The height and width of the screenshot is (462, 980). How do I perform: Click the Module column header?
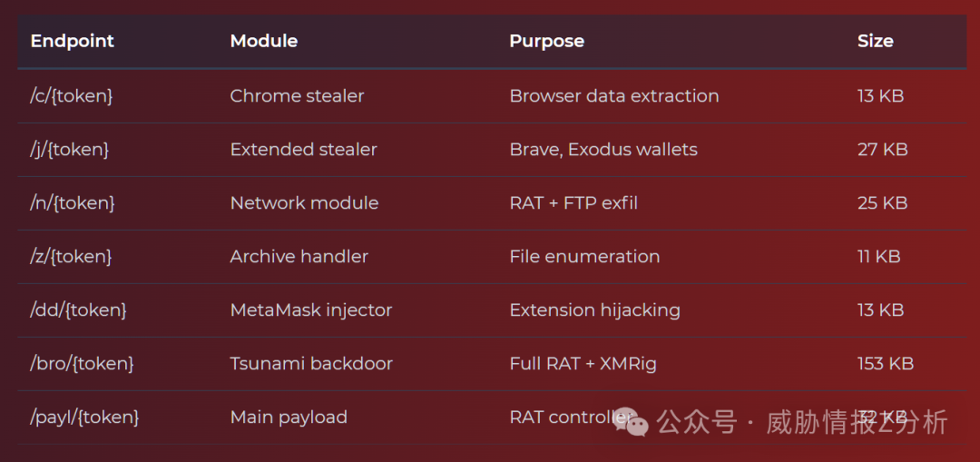pos(264,41)
